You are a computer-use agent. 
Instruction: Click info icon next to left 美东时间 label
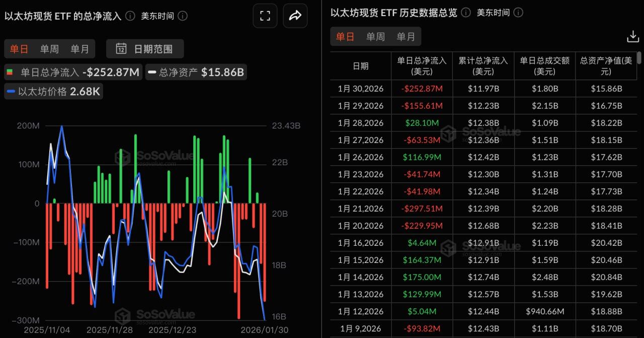click(183, 16)
